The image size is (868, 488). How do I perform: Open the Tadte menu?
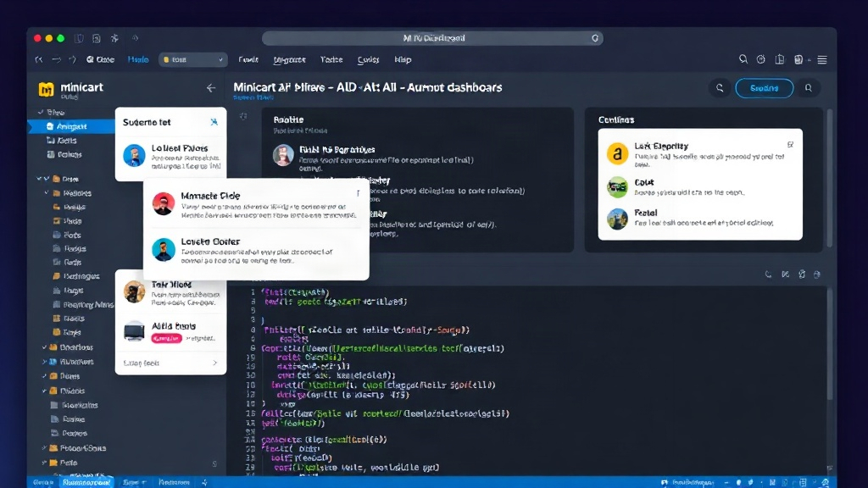331,60
